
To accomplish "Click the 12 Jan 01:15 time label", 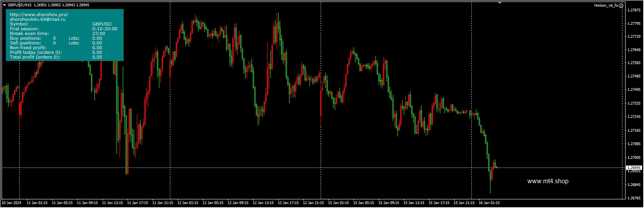I will click(x=188, y=203).
